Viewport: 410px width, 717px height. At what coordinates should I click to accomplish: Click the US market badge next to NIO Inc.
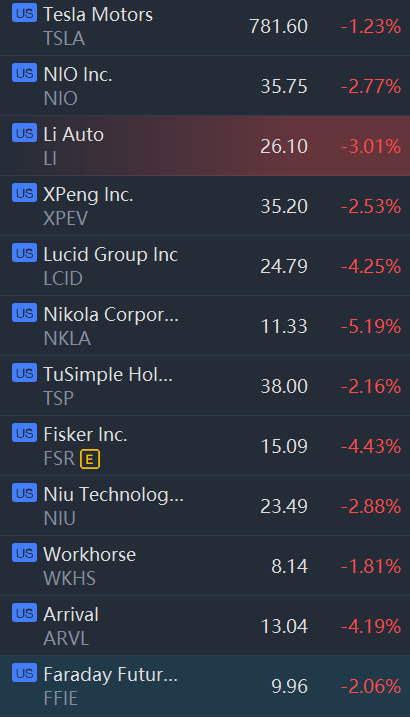point(24,73)
